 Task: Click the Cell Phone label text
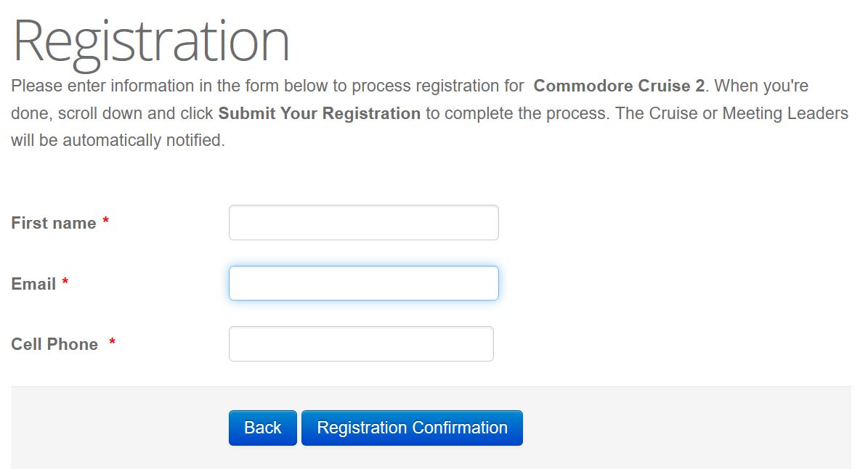(54, 344)
